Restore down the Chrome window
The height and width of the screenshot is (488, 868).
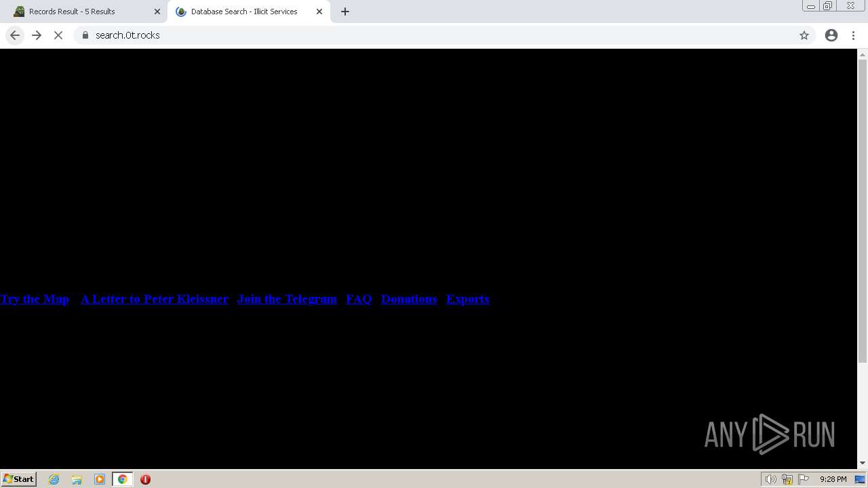click(x=828, y=6)
